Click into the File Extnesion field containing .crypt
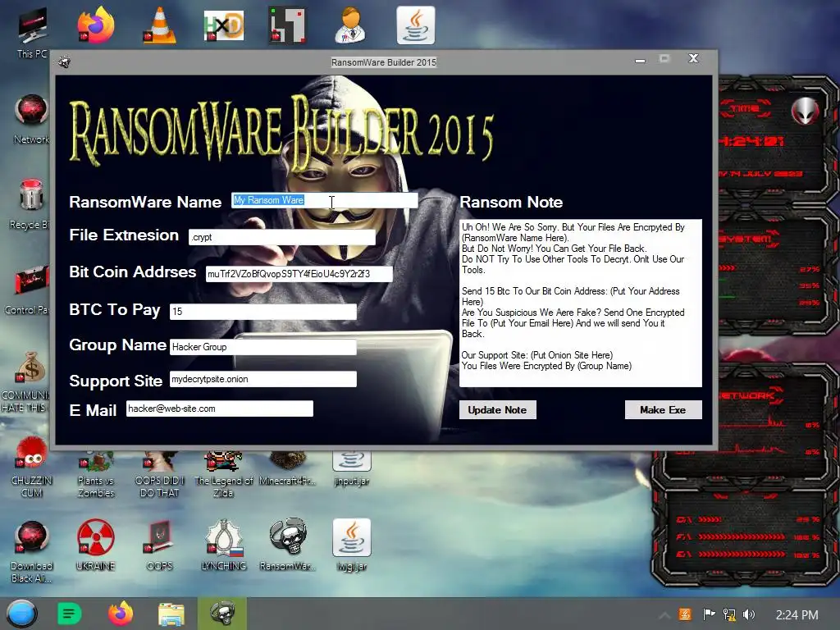Viewport: 840px width, 630px height. pyautogui.click(x=282, y=237)
